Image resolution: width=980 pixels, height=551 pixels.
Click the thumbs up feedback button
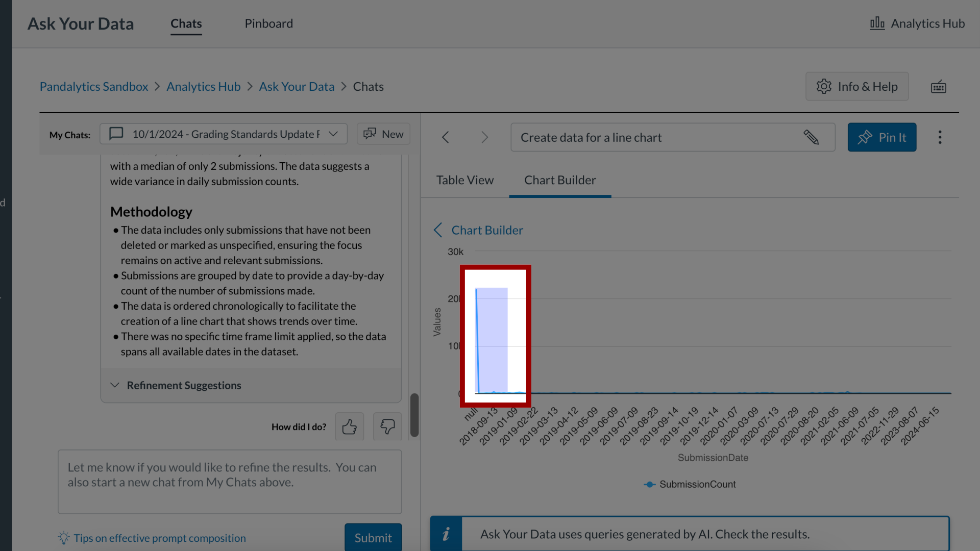(x=349, y=426)
